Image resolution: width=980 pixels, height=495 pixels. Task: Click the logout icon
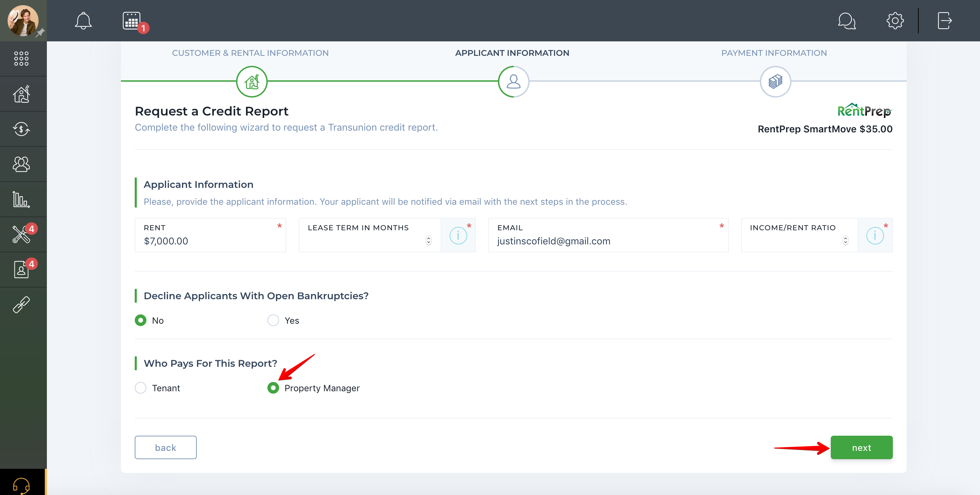[x=944, y=21]
